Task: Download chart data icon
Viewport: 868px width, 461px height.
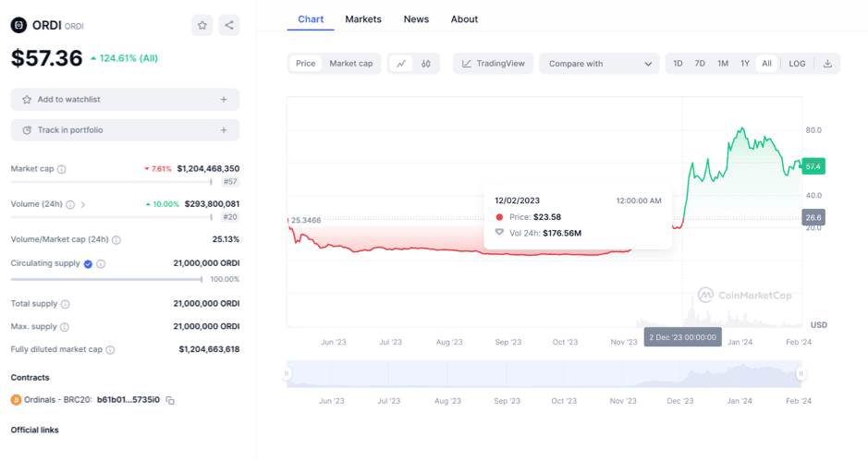Action: [827, 64]
